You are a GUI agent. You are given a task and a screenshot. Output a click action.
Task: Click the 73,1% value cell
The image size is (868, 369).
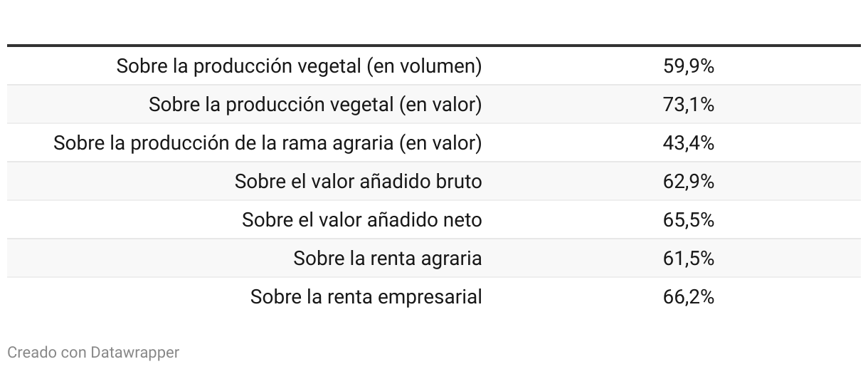[688, 105]
